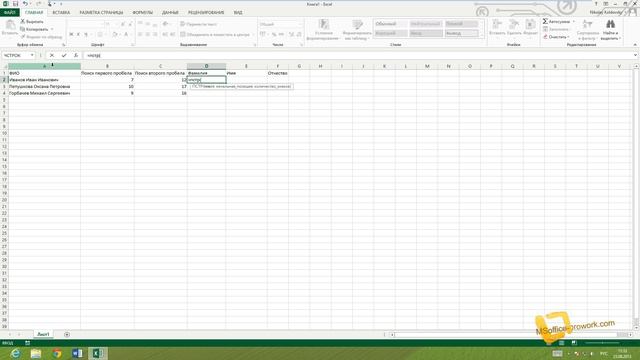Select the Вывод cell style

[x=461, y=33]
